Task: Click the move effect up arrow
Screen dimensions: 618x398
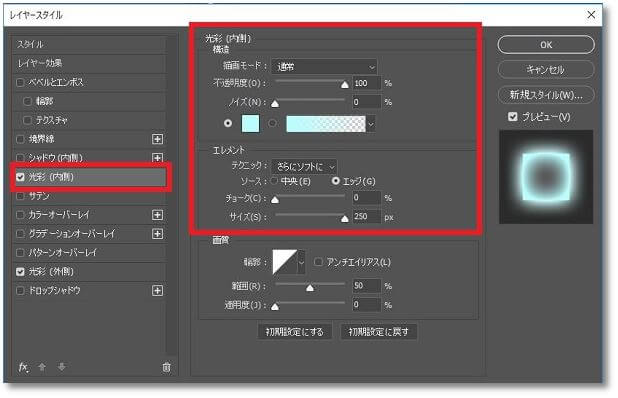Action: pyautogui.click(x=42, y=367)
